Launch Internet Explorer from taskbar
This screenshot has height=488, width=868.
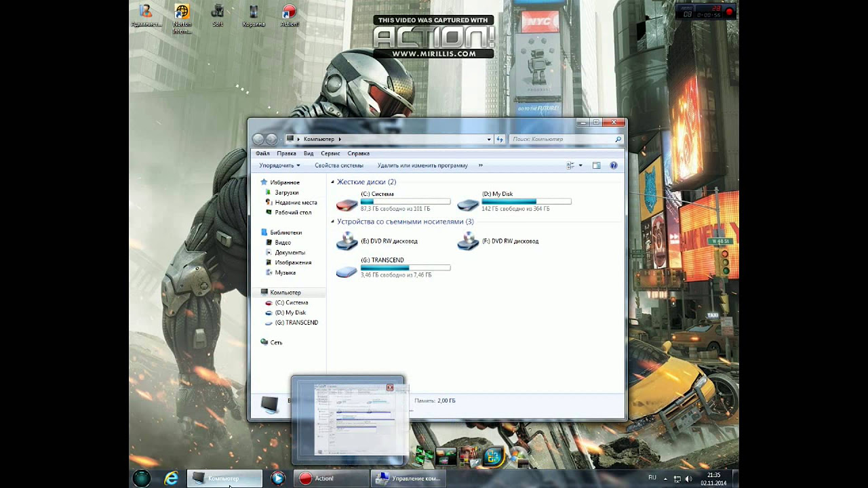pos(172,479)
